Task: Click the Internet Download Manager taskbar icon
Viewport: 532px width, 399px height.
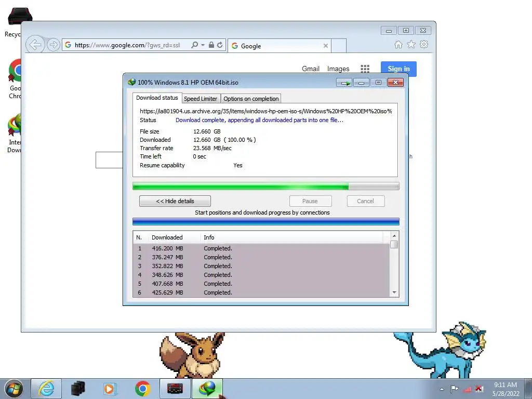Action: click(x=208, y=389)
